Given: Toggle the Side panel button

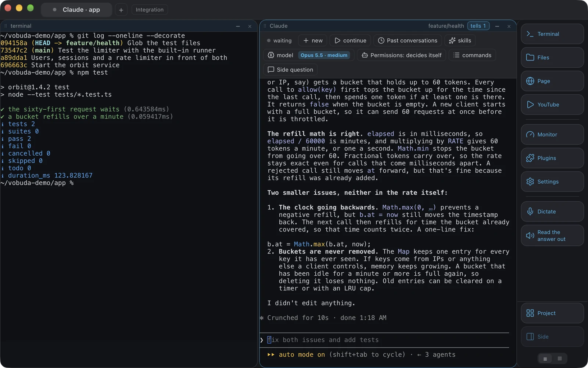Looking at the screenshot, I should pyautogui.click(x=552, y=337).
